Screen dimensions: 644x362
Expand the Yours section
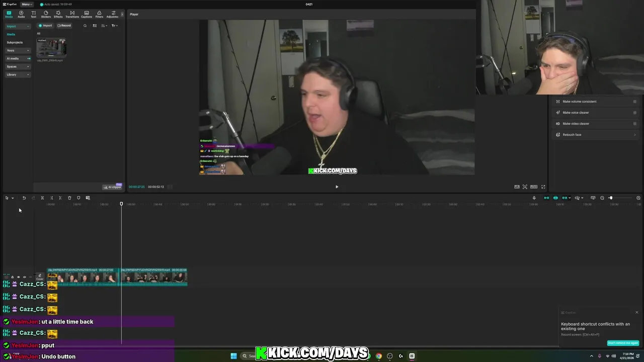click(18, 50)
